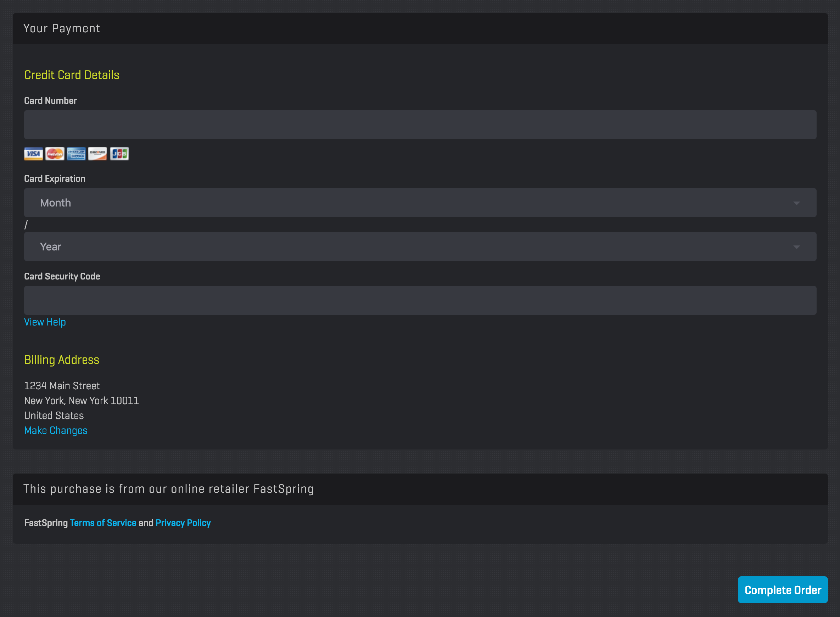Open FastSpring Terms of Service link
This screenshot has width=840, height=617.
coord(103,523)
